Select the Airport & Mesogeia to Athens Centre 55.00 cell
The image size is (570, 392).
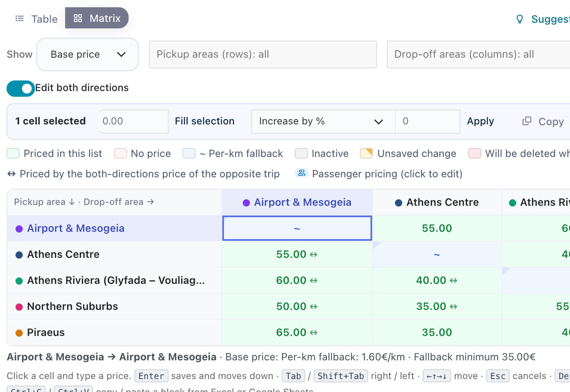(x=437, y=228)
